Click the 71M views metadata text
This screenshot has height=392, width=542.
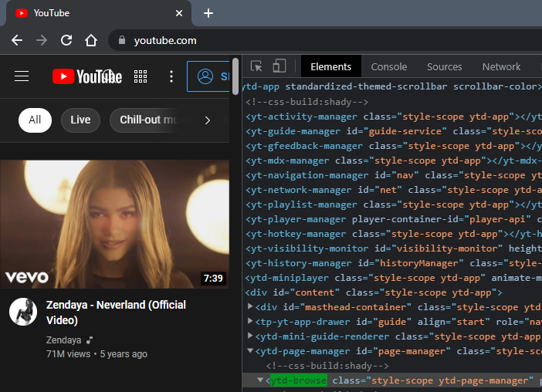click(68, 354)
